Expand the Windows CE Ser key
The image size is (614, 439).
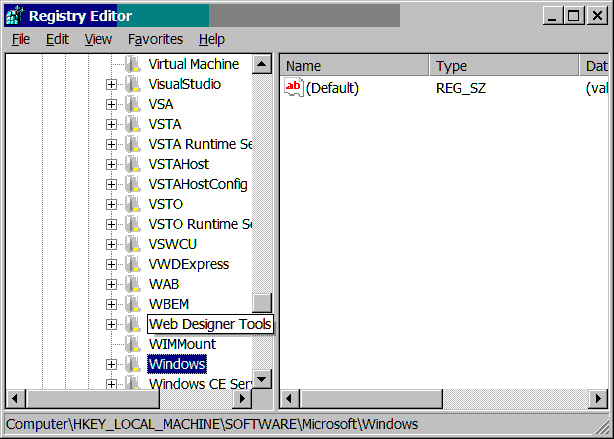(x=111, y=384)
